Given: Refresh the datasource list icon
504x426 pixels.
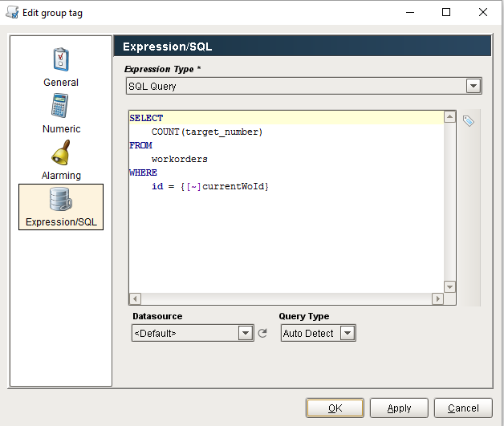Looking at the screenshot, I should click(x=262, y=333).
